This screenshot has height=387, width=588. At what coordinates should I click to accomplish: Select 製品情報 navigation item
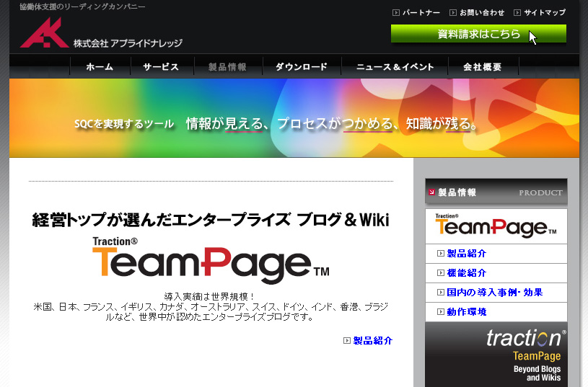click(x=227, y=67)
